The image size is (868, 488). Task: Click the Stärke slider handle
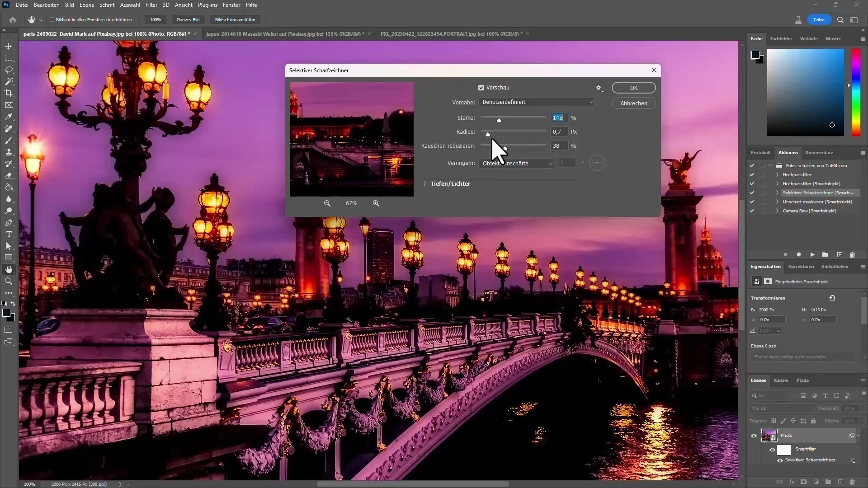499,121
